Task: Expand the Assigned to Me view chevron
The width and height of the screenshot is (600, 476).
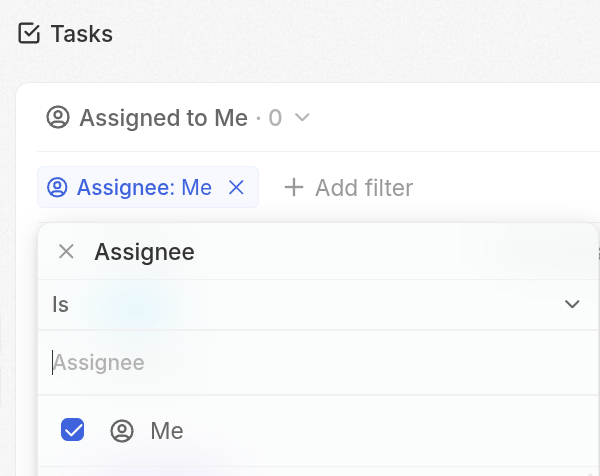Action: click(302, 118)
